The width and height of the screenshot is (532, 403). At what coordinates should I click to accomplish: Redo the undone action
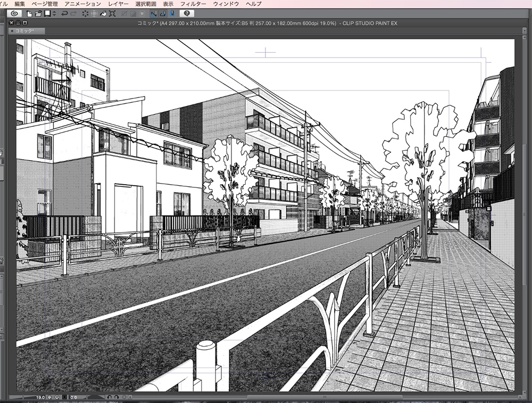pos(72,14)
